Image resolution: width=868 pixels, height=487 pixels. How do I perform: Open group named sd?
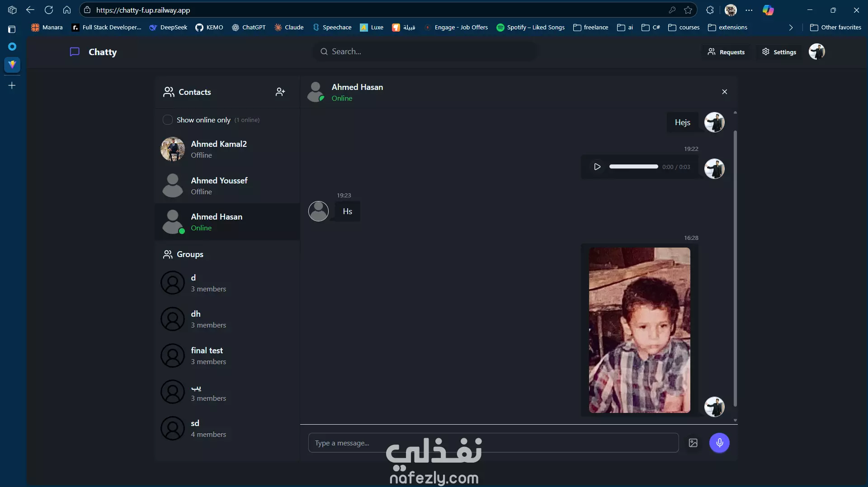(x=227, y=428)
